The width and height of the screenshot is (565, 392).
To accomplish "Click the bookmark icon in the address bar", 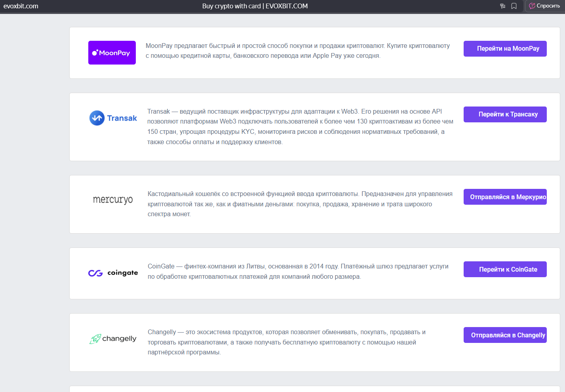I will tap(514, 6).
